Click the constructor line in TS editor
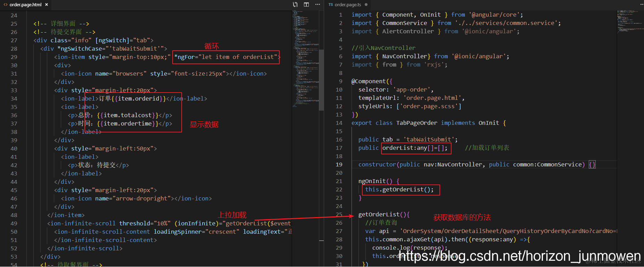Viewport: 644px width, 267px height. pos(477,164)
